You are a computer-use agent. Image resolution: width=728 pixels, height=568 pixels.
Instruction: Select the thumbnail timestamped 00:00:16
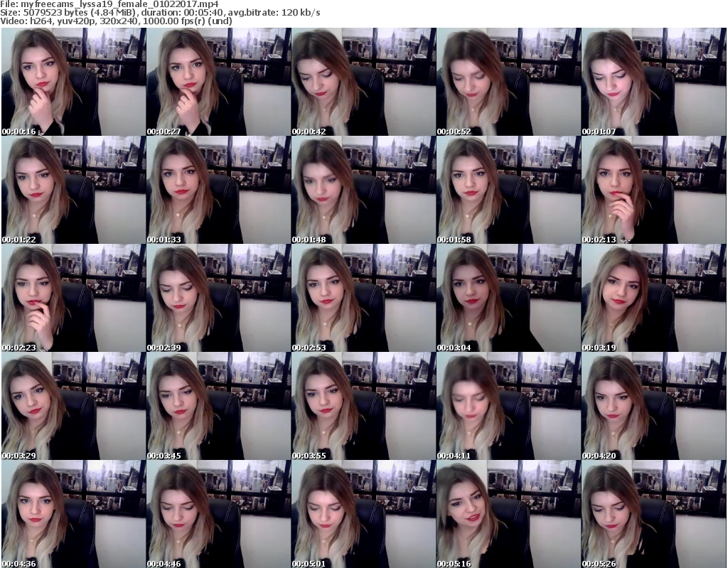pos(74,82)
